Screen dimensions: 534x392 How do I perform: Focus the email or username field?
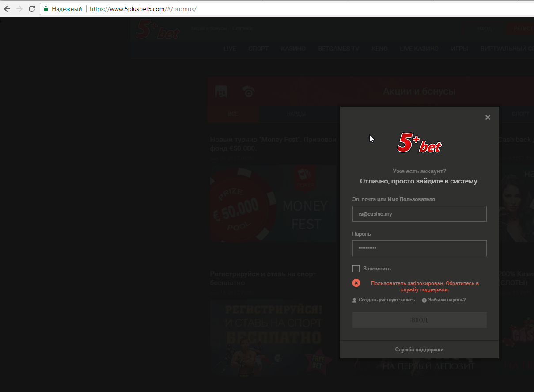419,214
